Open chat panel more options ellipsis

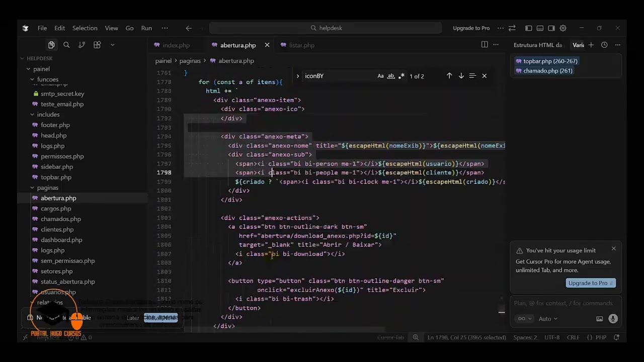point(617,45)
